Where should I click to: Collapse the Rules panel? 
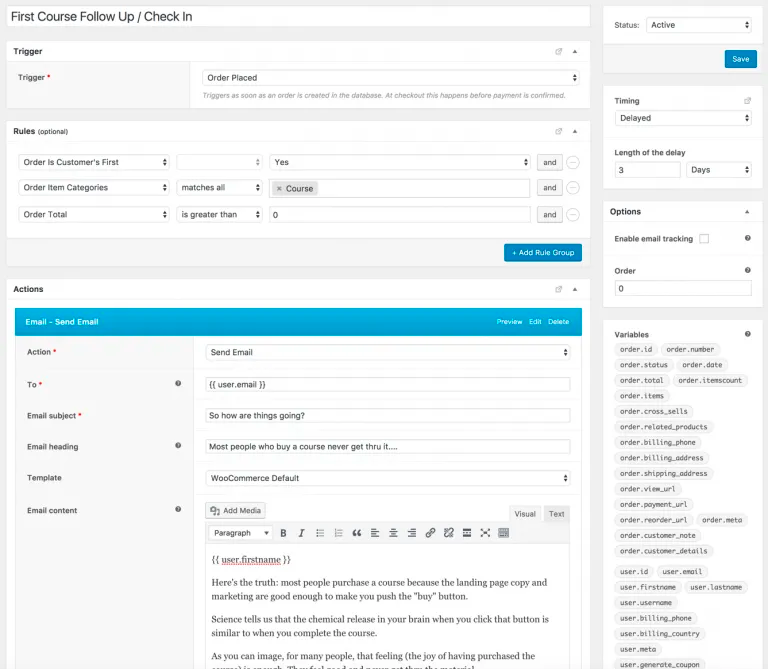[x=575, y=131]
